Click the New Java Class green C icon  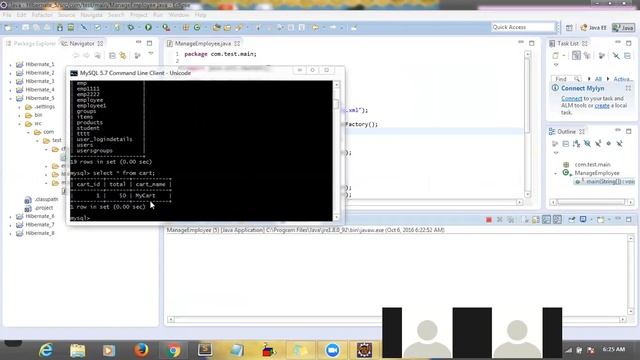pyautogui.click(x=197, y=27)
